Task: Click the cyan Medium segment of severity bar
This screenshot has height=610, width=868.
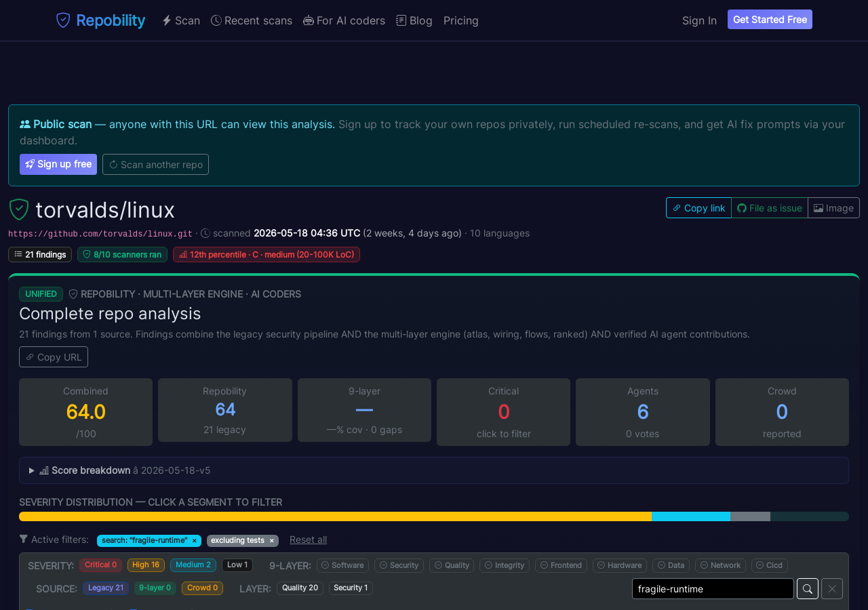Action: tap(691, 516)
